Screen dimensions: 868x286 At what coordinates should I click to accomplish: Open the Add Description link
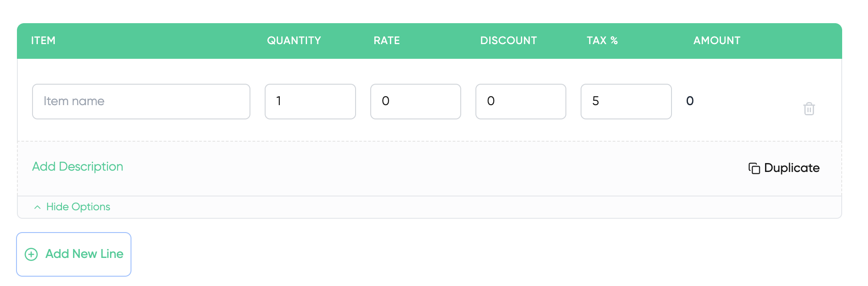point(78,167)
